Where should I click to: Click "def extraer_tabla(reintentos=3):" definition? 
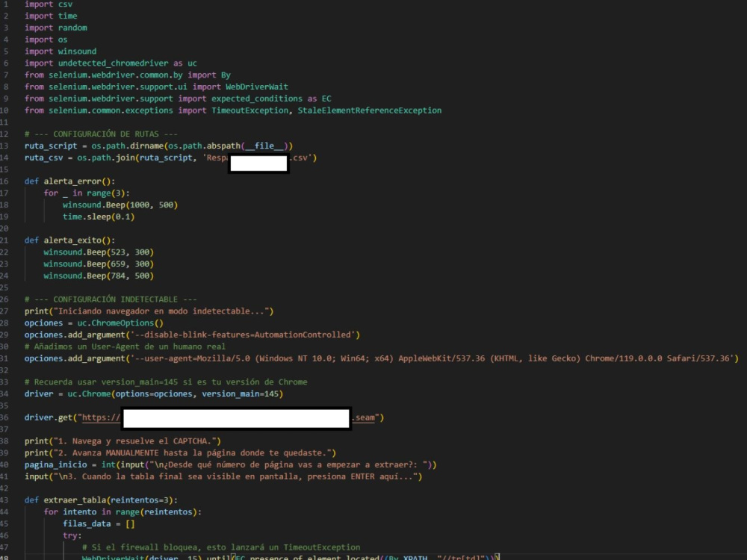pyautogui.click(x=101, y=500)
